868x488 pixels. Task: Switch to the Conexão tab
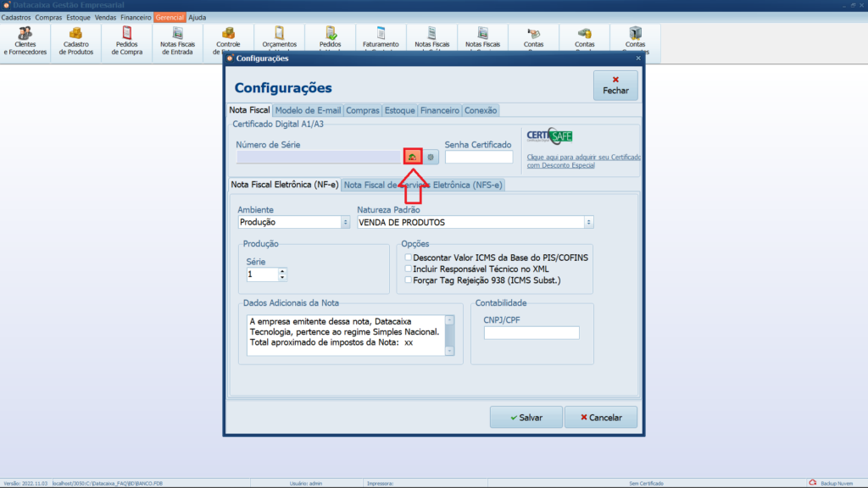click(481, 110)
